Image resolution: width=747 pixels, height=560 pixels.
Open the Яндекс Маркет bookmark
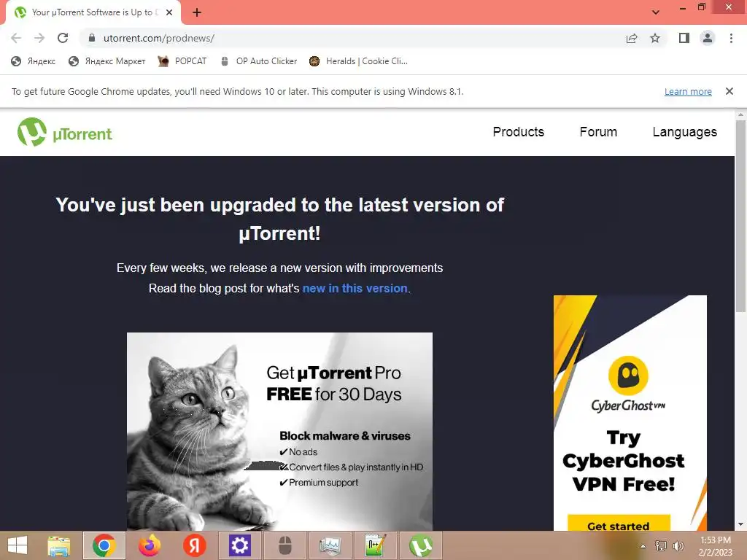click(107, 61)
